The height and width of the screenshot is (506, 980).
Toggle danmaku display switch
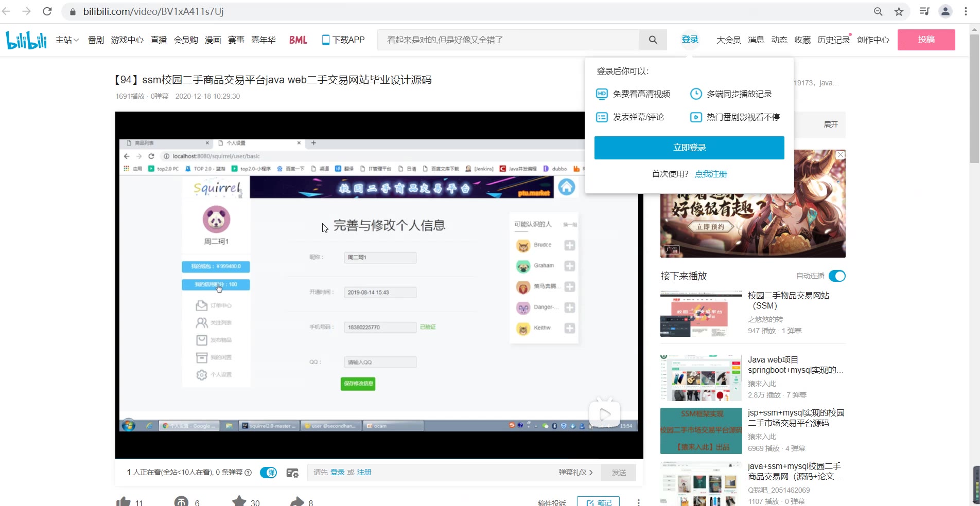point(268,473)
